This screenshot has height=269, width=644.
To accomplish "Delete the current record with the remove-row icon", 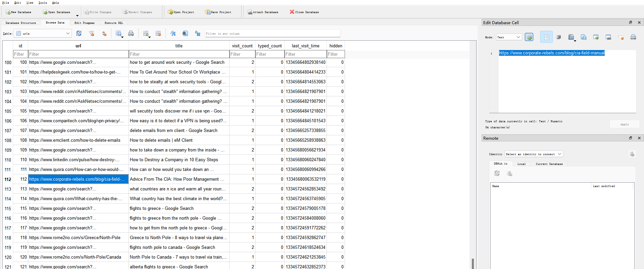I will tap(158, 33).
